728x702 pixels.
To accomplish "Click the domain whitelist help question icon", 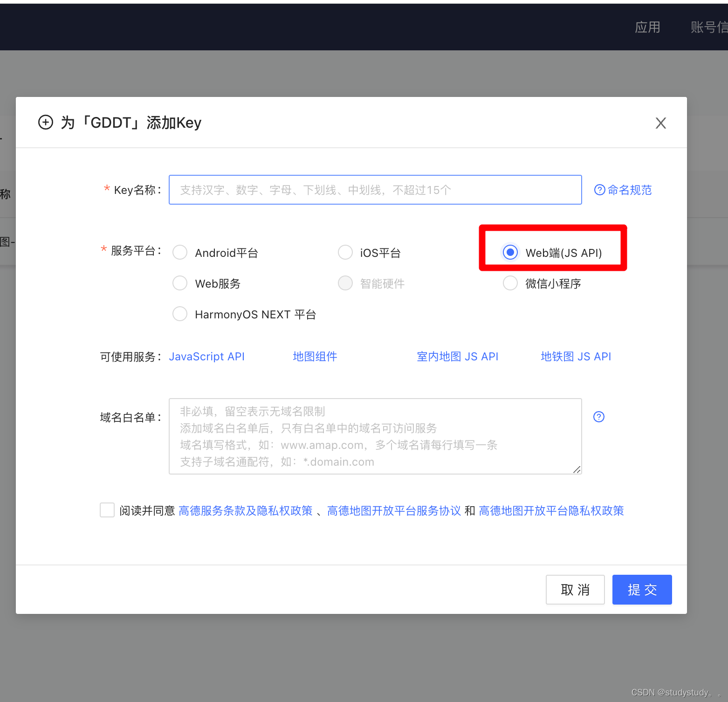I will tap(598, 417).
